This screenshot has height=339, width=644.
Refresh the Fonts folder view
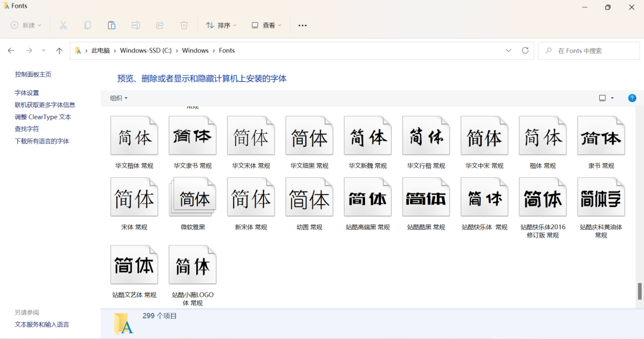525,51
